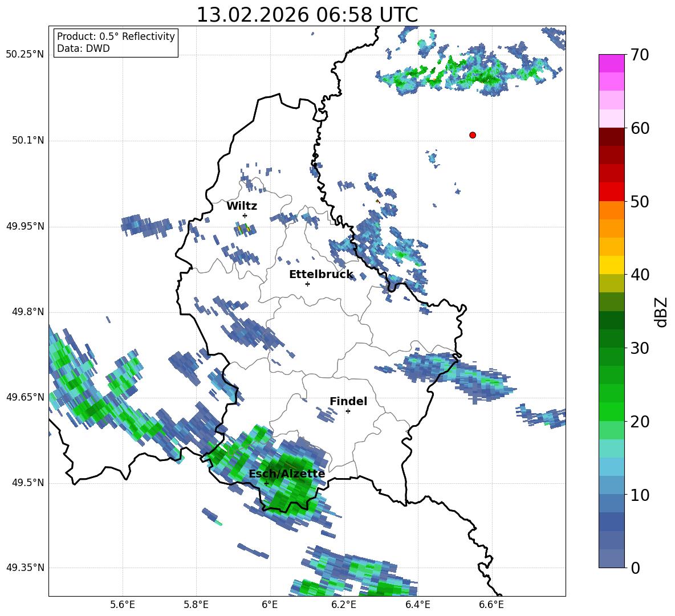The width and height of the screenshot is (675, 616).
Task: Click the 30 tick on the colorbar
Action: (640, 348)
